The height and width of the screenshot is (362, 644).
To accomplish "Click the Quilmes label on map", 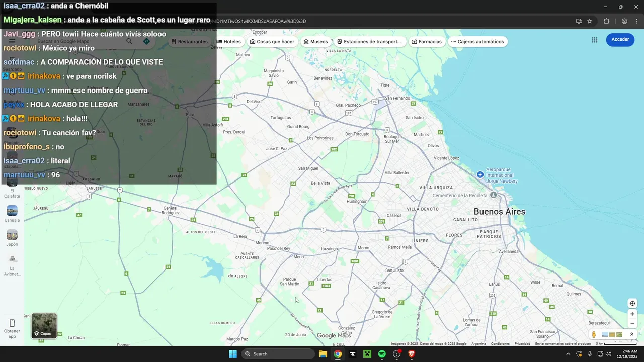I will [574, 294].
